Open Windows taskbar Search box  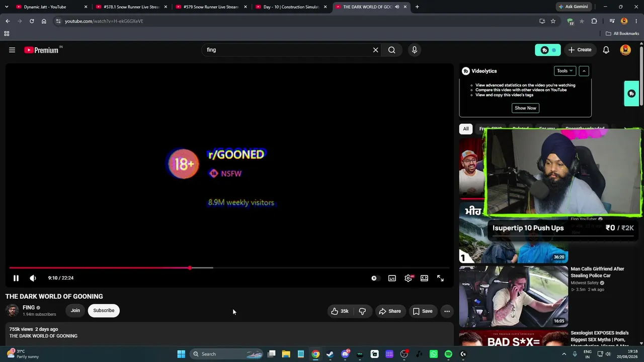226,354
